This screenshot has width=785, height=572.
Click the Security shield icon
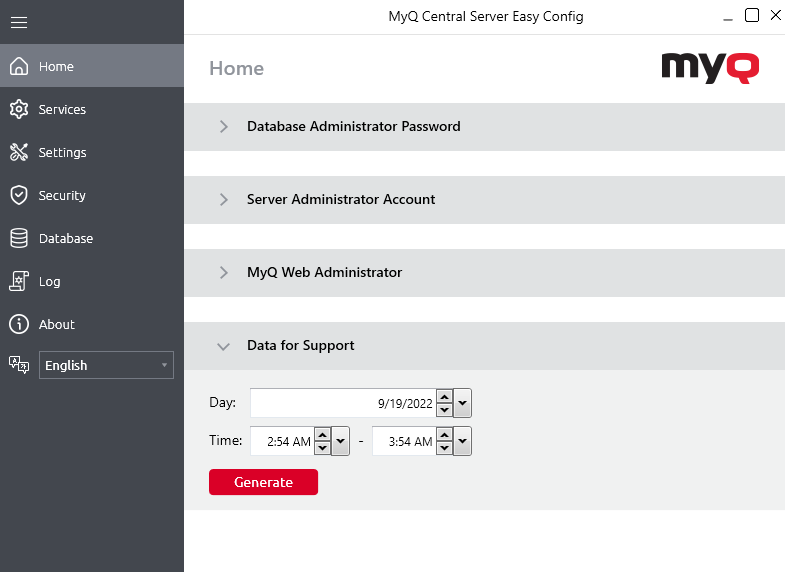pyautogui.click(x=18, y=196)
